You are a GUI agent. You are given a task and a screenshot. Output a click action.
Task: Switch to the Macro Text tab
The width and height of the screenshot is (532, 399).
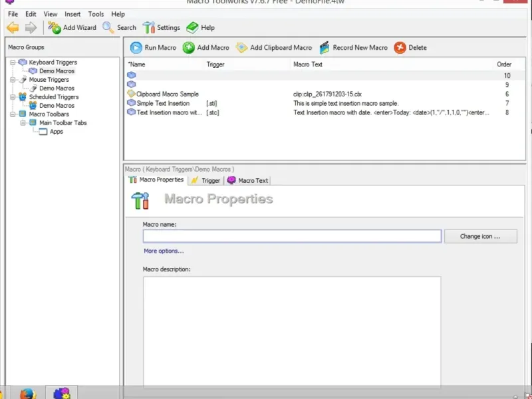(247, 180)
